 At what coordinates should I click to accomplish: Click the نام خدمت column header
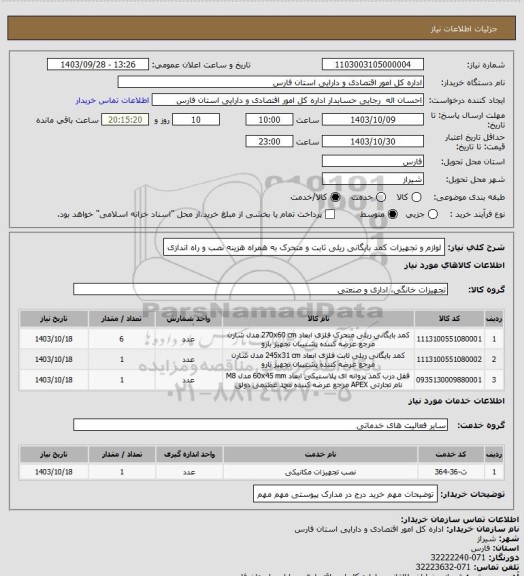pos(320,455)
